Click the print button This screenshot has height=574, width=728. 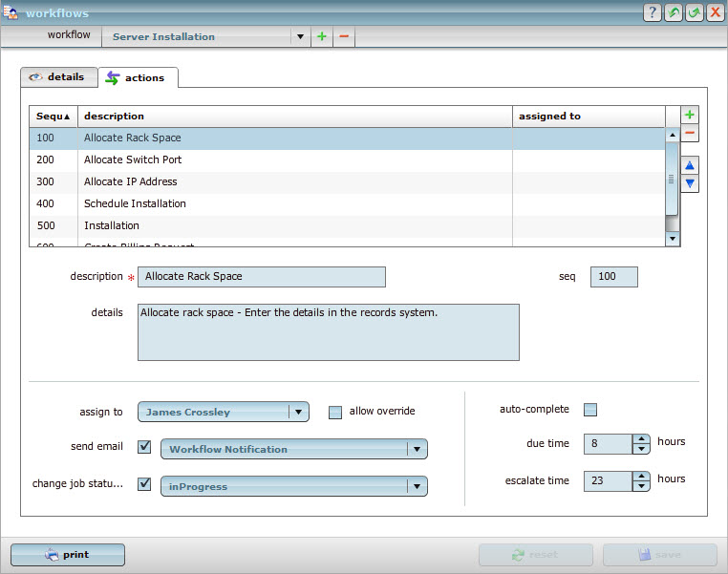click(x=68, y=555)
